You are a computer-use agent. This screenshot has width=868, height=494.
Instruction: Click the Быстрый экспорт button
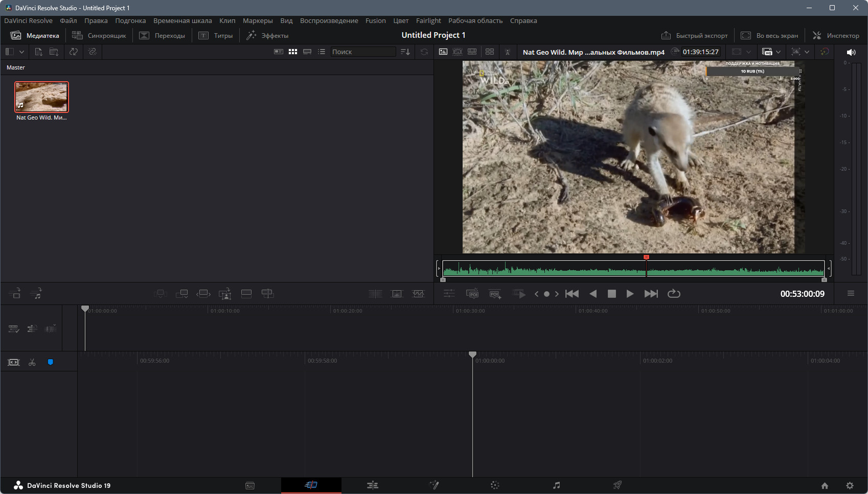tap(694, 35)
